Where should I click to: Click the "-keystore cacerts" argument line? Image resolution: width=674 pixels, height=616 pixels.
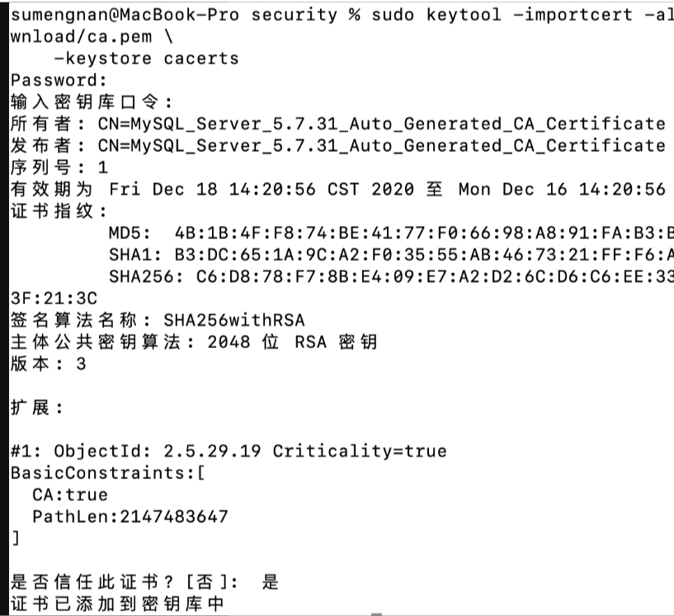click(146, 59)
